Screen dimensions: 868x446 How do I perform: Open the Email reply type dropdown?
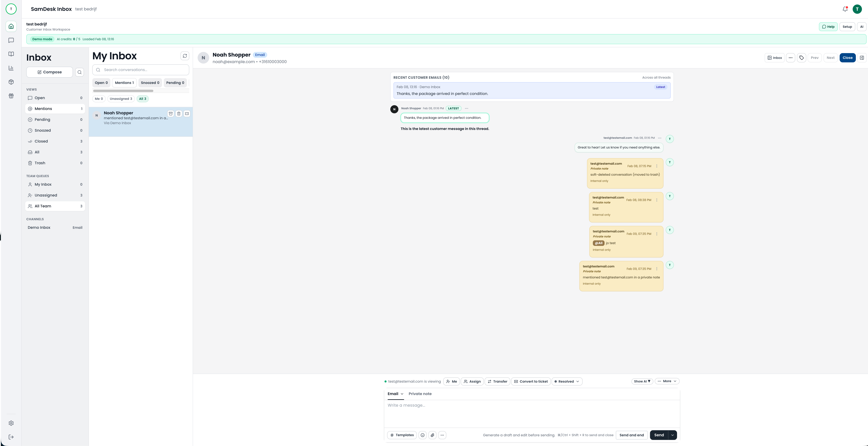point(395,394)
